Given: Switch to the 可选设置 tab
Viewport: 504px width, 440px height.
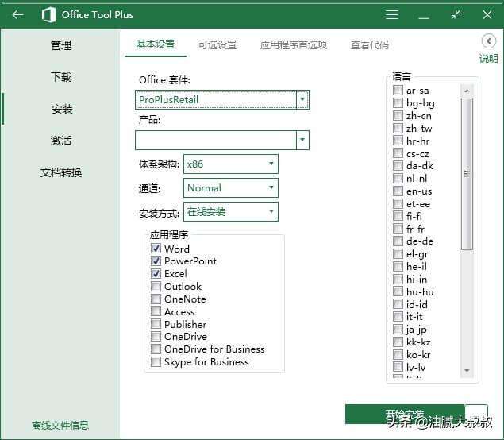Looking at the screenshot, I should [217, 45].
